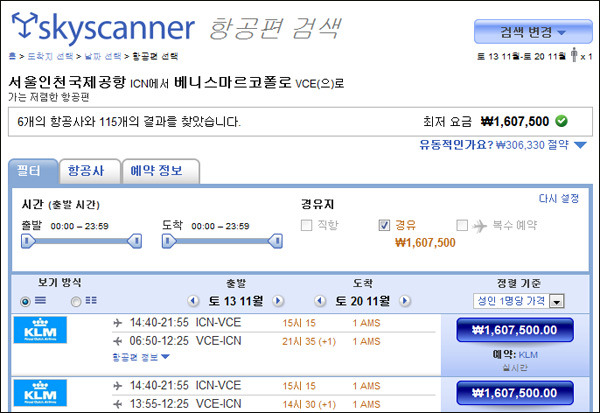The width and height of the screenshot is (600, 413).
Task: Go to 도착지 선택 breadcrumb link
Action: [50, 56]
